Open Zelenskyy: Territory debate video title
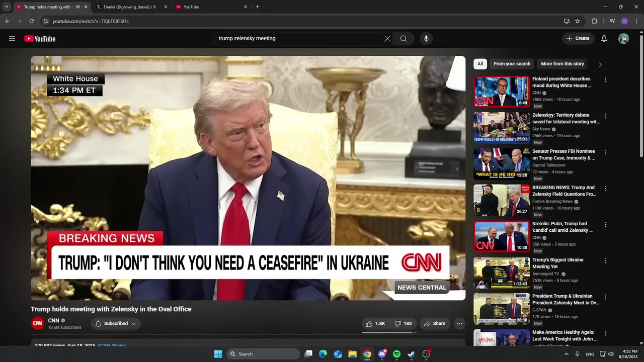644x362 pixels. [x=566, y=118]
